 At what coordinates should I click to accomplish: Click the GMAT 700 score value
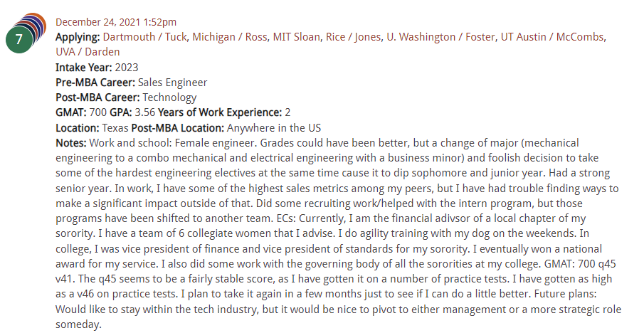(x=97, y=112)
